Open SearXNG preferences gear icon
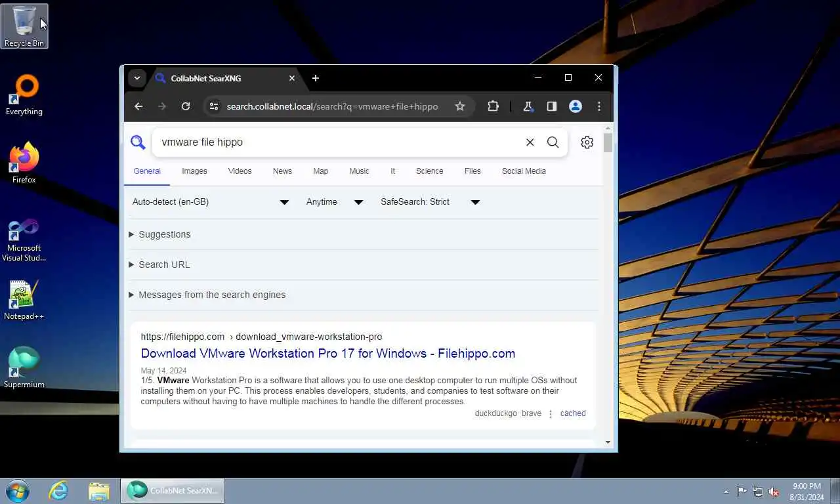The height and width of the screenshot is (504, 840). click(587, 142)
